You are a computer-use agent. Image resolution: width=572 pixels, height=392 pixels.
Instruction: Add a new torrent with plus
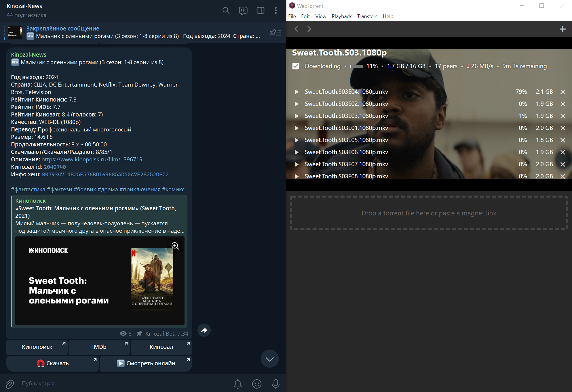pos(563,29)
